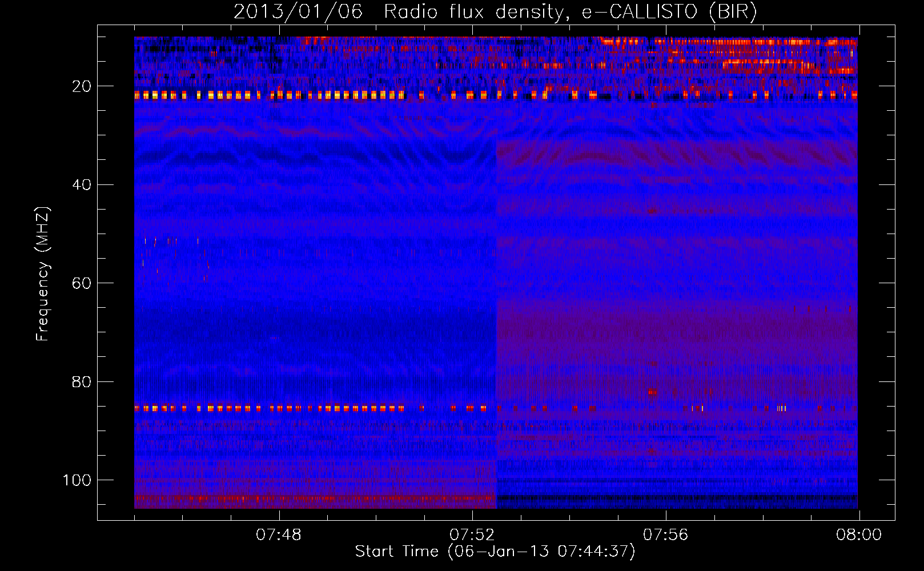Click the 'Frequency (MHZ)' axis label

pyautogui.click(x=43, y=274)
